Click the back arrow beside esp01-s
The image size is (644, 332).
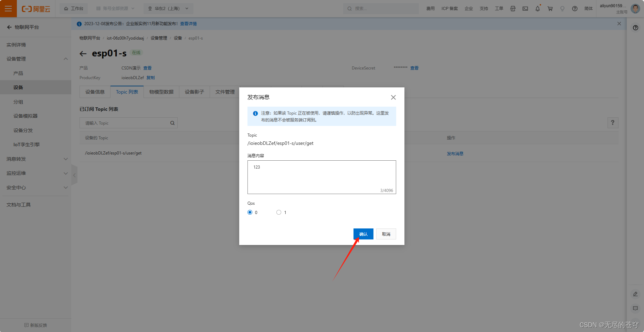pyautogui.click(x=83, y=54)
